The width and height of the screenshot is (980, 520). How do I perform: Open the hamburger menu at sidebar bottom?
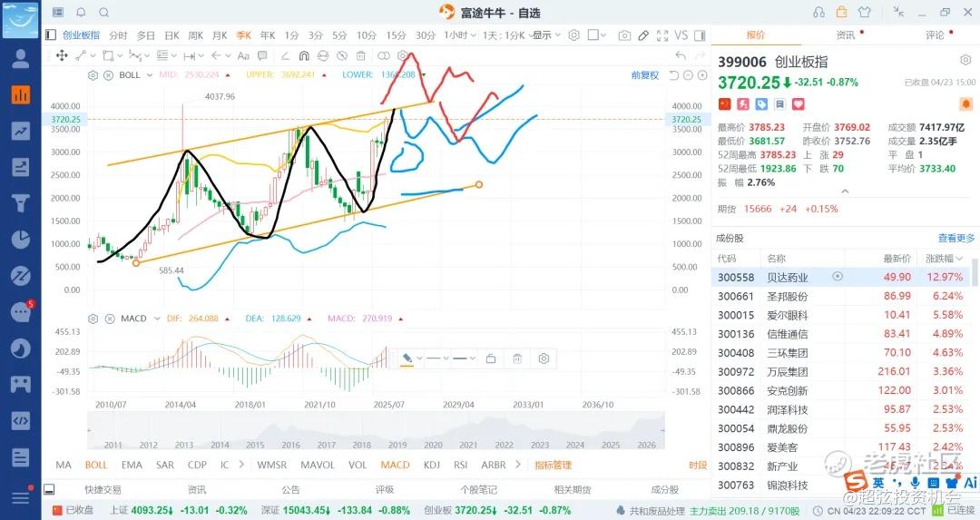(x=21, y=497)
